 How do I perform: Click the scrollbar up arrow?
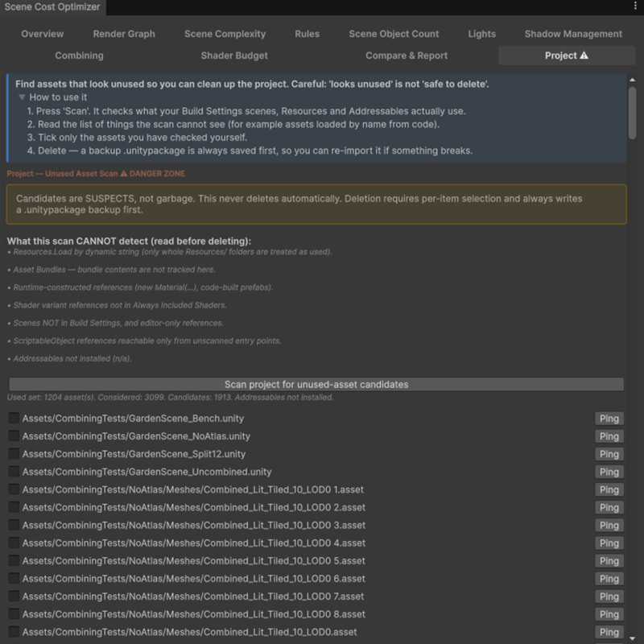[633, 80]
